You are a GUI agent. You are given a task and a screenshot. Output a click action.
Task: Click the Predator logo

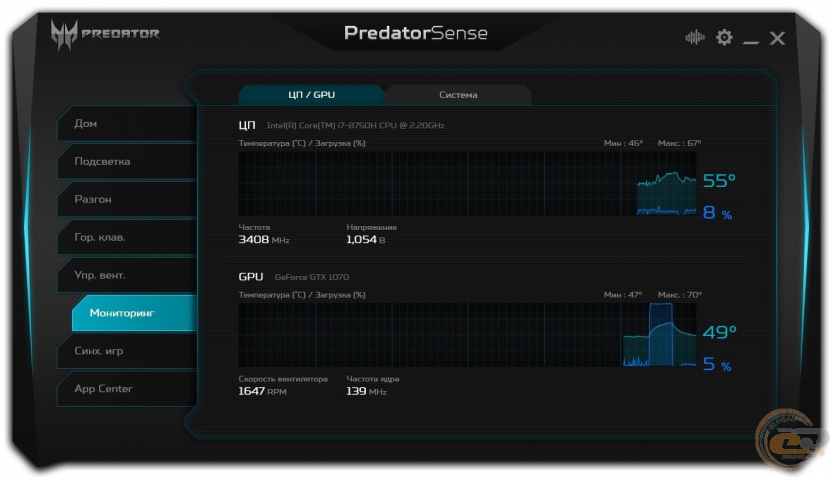tap(105, 35)
